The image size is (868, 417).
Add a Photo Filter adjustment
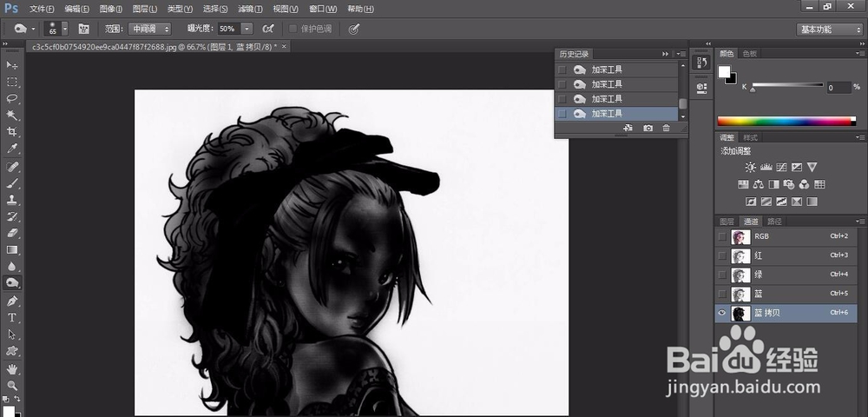(x=789, y=184)
